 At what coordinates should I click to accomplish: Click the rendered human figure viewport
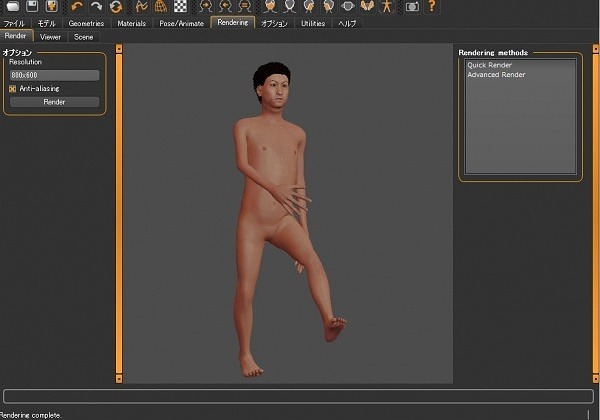coord(288,213)
